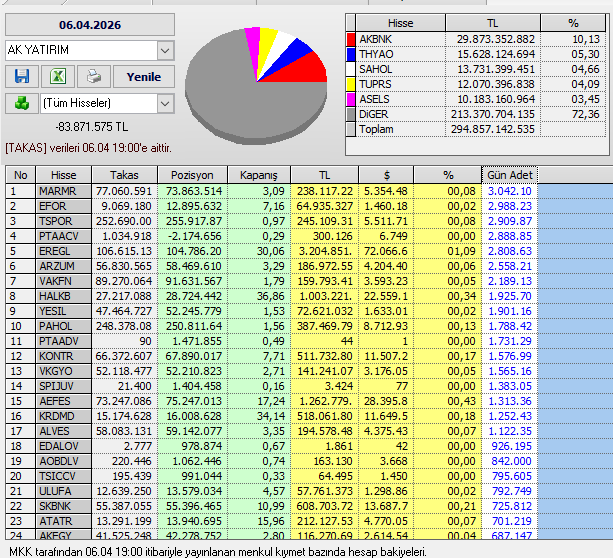Sort by the Takas column header

point(124,175)
